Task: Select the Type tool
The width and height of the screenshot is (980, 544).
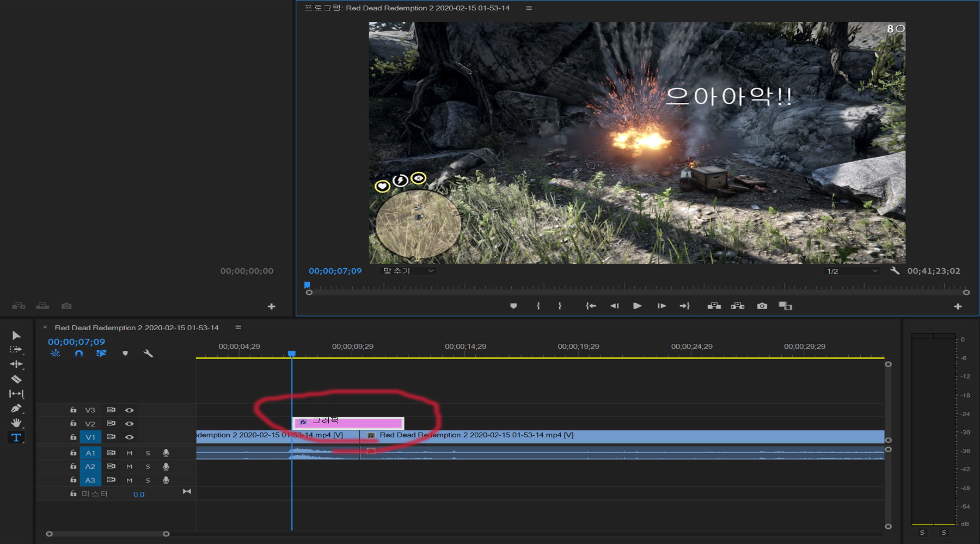Action: (x=16, y=437)
